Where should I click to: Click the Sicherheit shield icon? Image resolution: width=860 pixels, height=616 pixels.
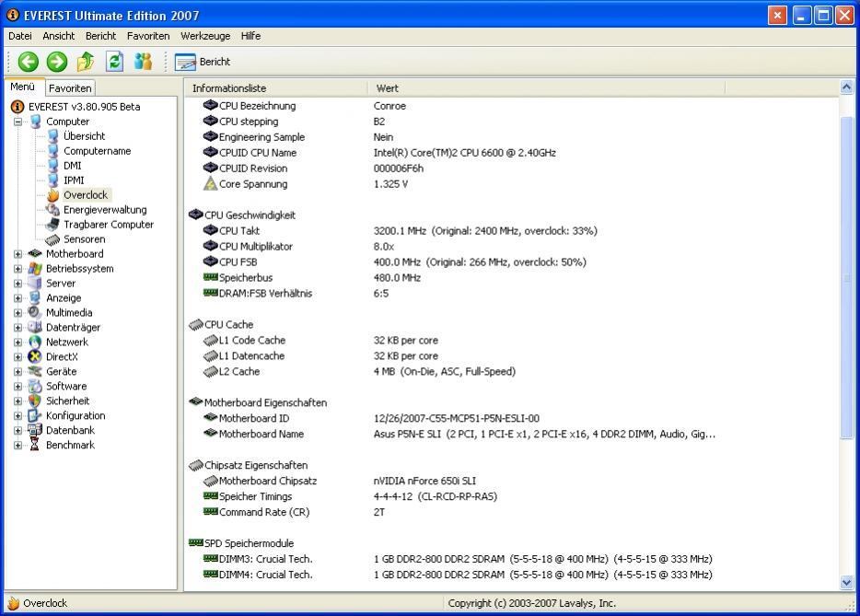(x=35, y=401)
